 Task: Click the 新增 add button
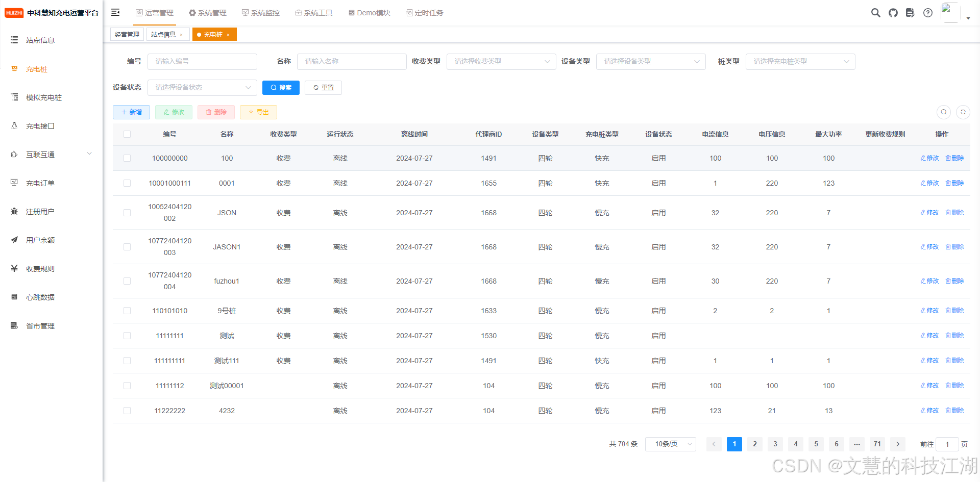[x=131, y=112]
